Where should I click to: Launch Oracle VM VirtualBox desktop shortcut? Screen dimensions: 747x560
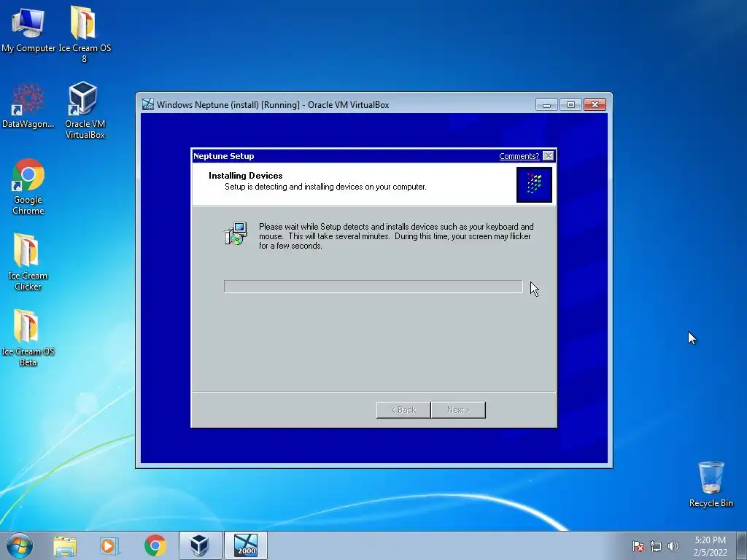85,110
